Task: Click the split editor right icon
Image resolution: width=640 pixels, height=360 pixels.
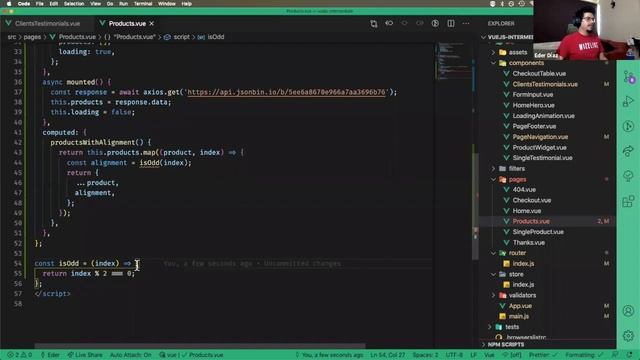Action: [451, 23]
